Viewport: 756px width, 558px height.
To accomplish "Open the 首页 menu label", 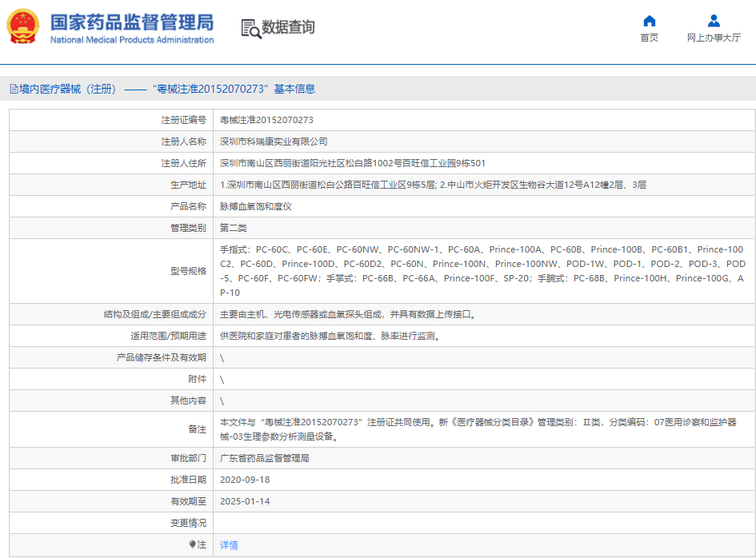I will click(x=649, y=38).
